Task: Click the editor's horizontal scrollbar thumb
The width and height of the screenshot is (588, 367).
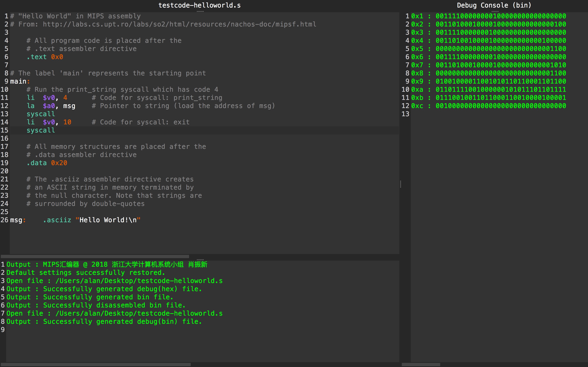Action: click(x=95, y=256)
